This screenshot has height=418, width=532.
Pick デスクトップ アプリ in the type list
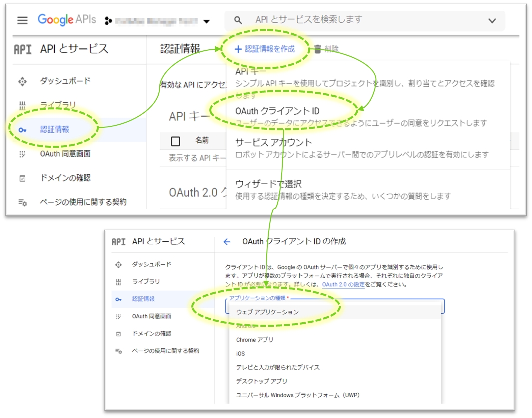click(262, 381)
